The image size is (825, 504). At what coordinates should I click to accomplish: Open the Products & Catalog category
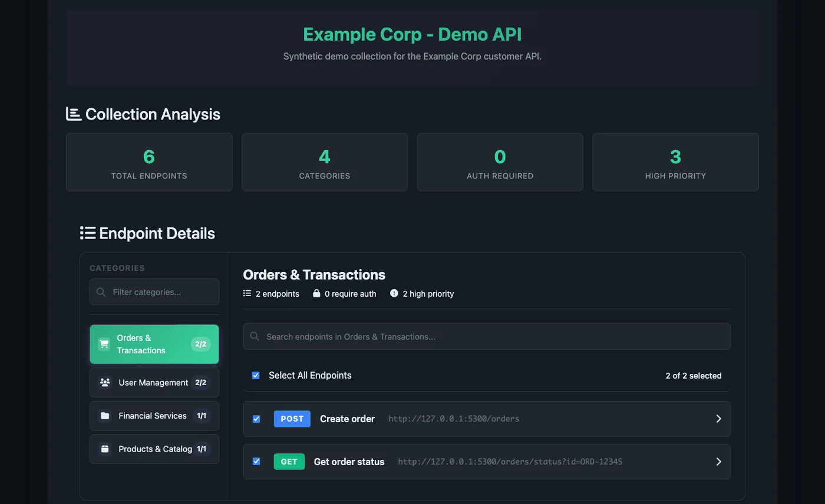pyautogui.click(x=154, y=449)
